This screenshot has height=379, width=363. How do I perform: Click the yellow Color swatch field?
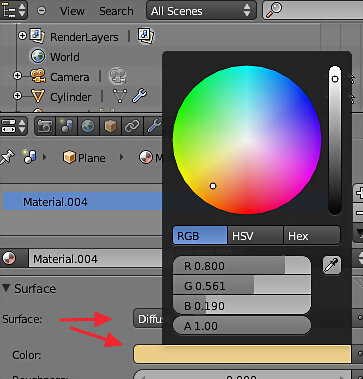pyautogui.click(x=242, y=354)
